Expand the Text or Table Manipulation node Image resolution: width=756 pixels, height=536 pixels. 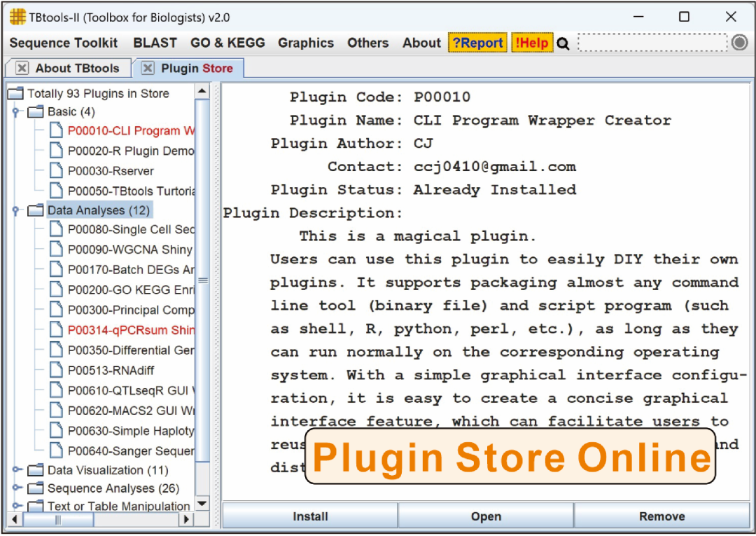pos(16,506)
